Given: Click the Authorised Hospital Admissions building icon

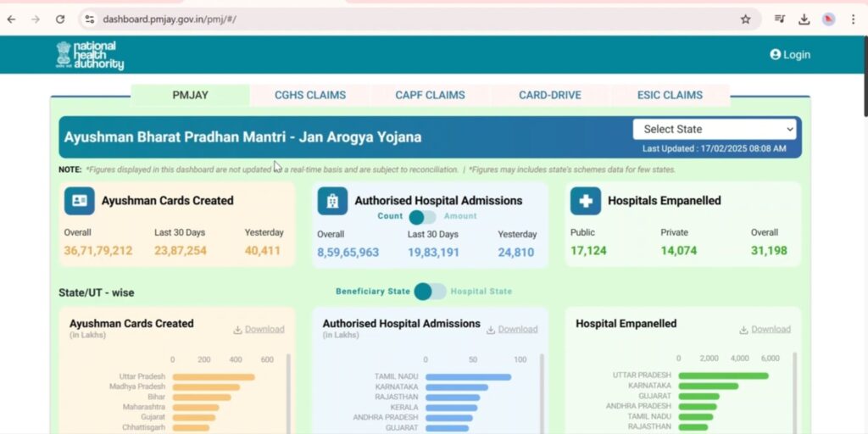Looking at the screenshot, I should coord(332,201).
